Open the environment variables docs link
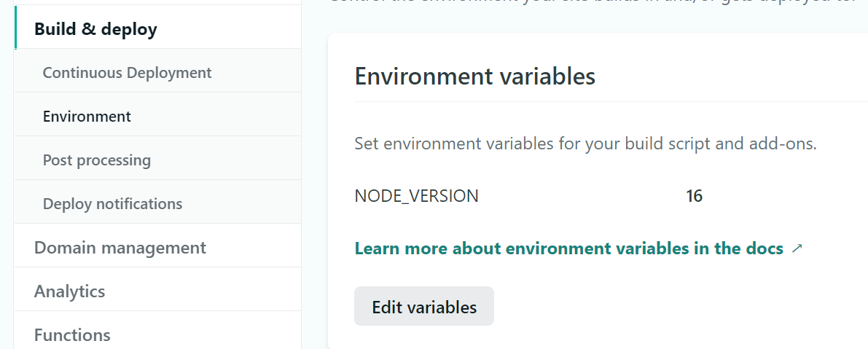868x349 pixels. 568,248
